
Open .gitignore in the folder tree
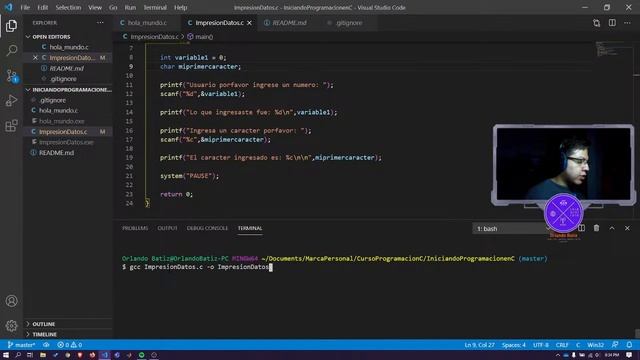pyautogui.click(x=67, y=100)
